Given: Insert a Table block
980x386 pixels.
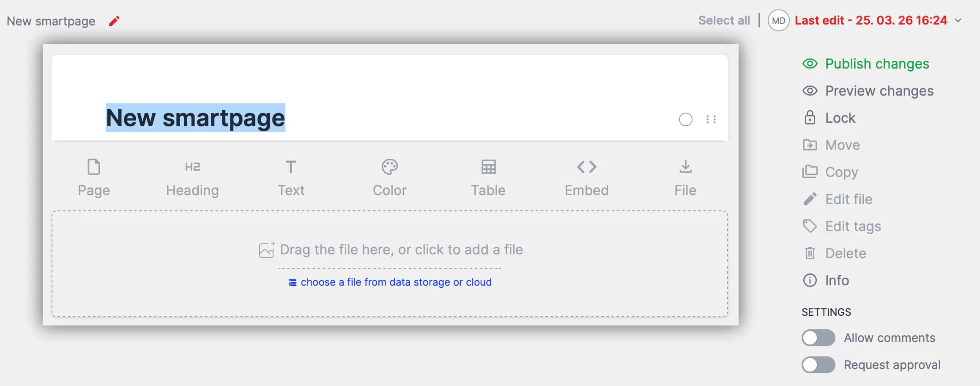Looking at the screenshot, I should click(x=488, y=177).
